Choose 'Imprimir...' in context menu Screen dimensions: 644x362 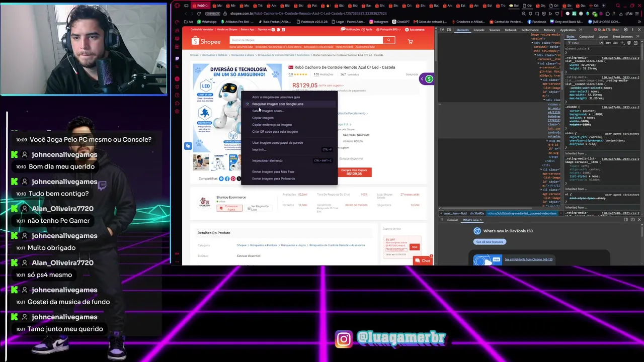click(289, 150)
